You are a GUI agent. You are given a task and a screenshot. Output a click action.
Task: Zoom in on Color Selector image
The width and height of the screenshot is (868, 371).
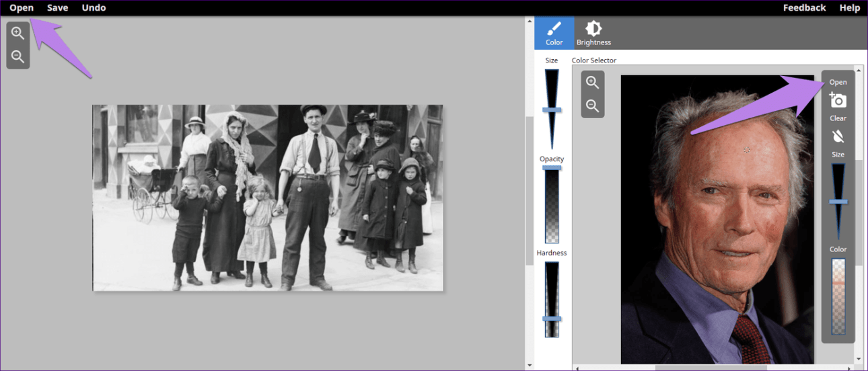[x=592, y=83]
